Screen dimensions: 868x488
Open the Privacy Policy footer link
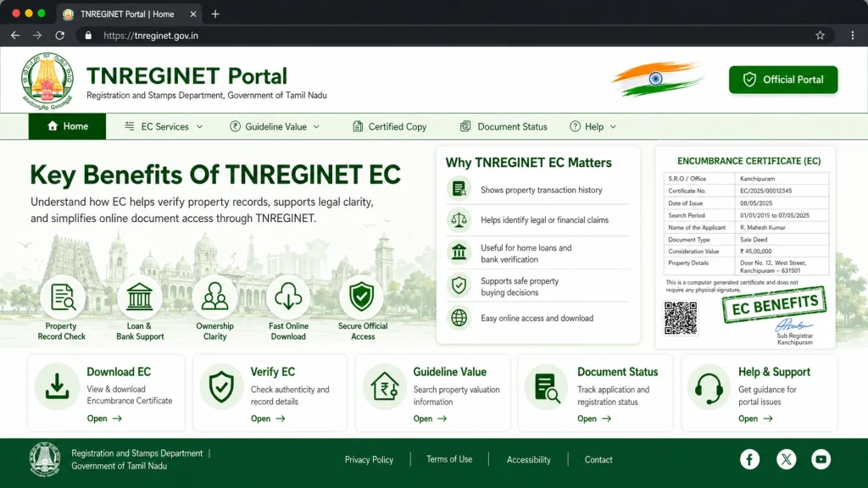tap(369, 459)
